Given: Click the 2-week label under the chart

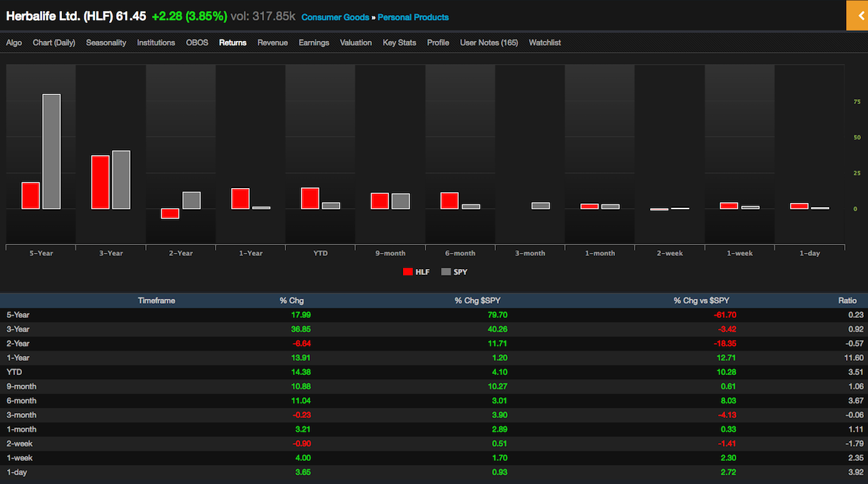Looking at the screenshot, I should tap(669, 254).
